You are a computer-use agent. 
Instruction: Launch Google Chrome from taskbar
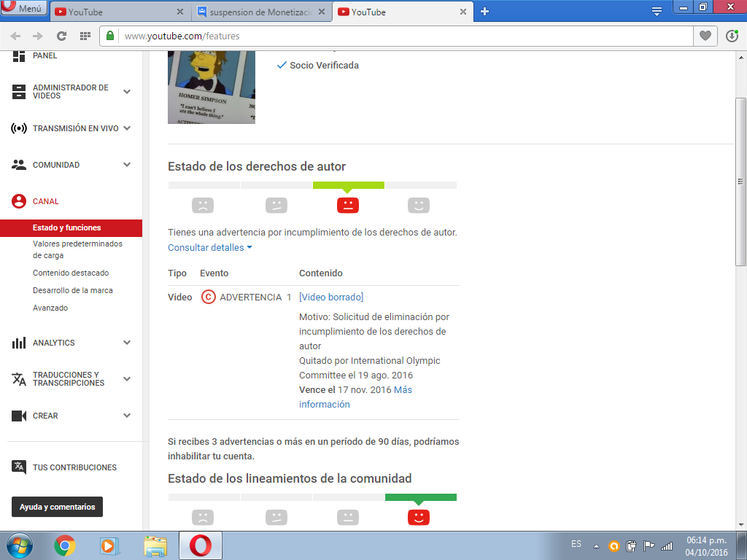(x=65, y=545)
